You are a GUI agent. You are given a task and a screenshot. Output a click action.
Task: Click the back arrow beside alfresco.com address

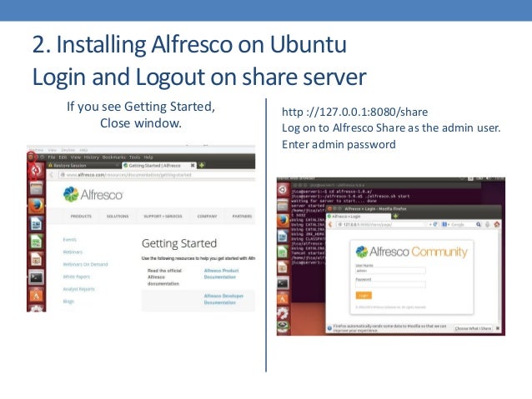pyautogui.click(x=52, y=175)
